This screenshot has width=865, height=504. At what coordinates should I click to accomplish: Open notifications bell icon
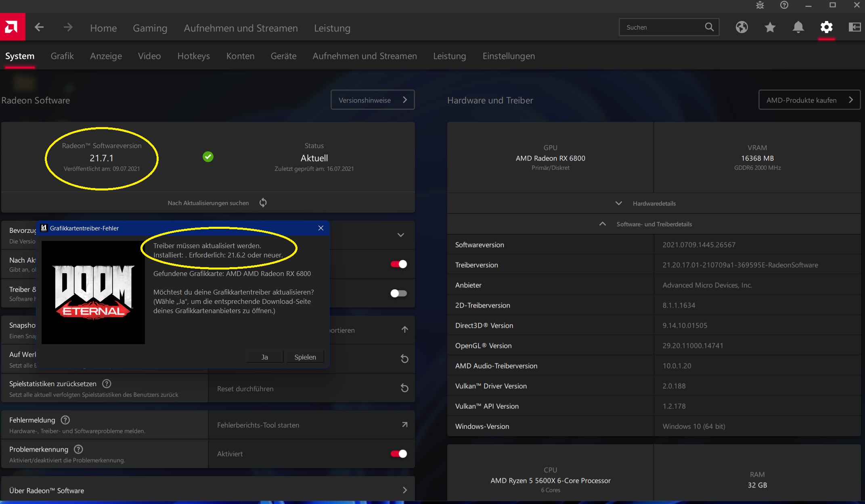798,27
